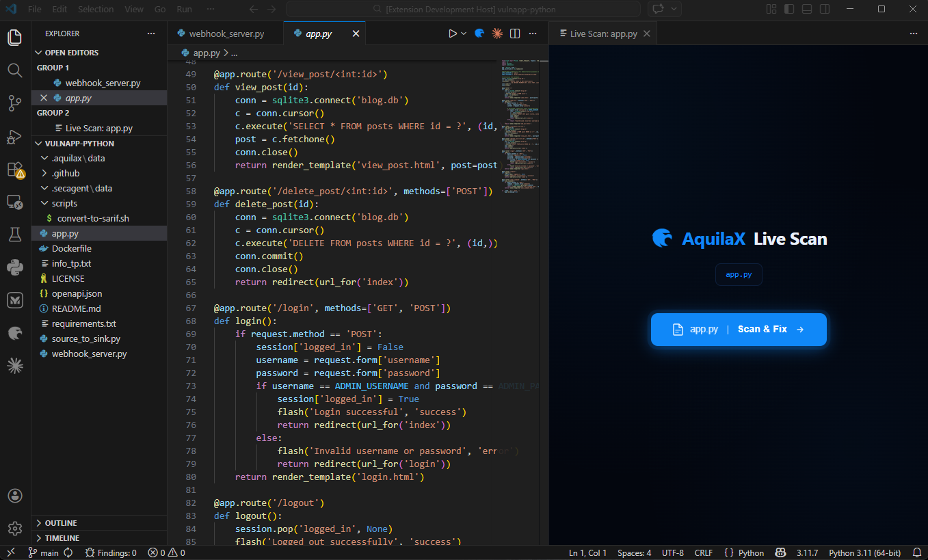The image size is (928, 560).
Task: Open the Search view in activity bar
Action: [x=14, y=70]
